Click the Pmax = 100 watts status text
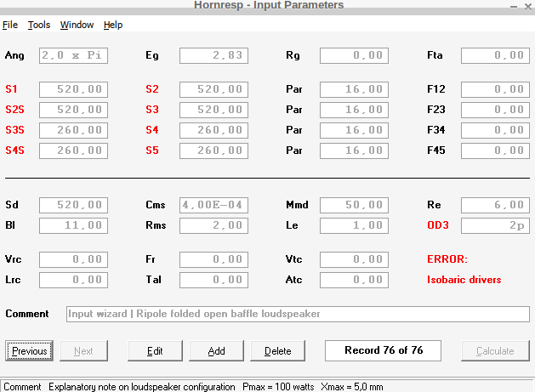This screenshot has height=392, width=535. pyautogui.click(x=278, y=387)
